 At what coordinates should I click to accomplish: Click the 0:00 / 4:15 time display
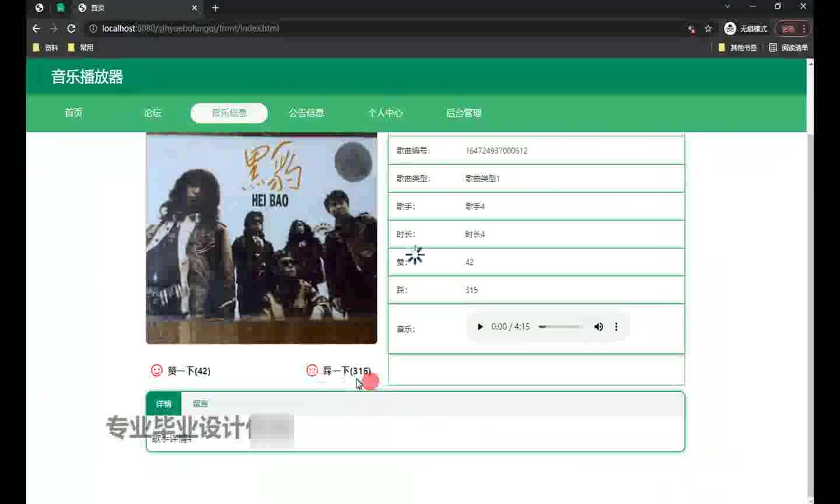[510, 327]
